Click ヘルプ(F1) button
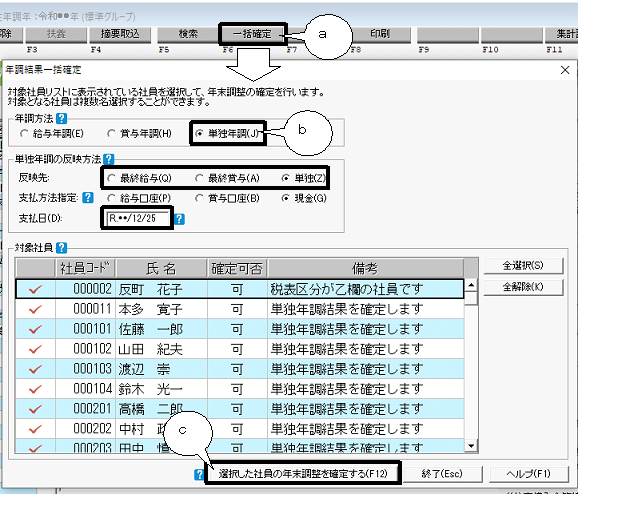 click(x=529, y=474)
